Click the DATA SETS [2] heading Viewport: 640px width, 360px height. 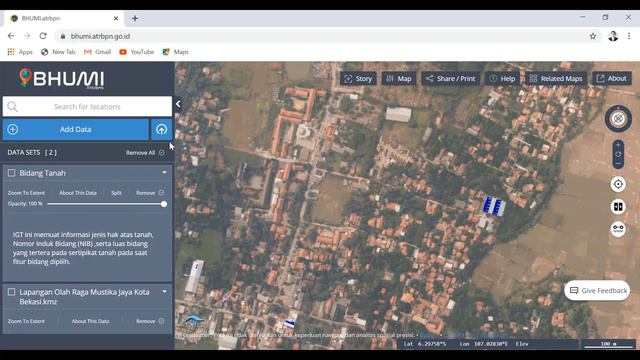[x=32, y=152]
